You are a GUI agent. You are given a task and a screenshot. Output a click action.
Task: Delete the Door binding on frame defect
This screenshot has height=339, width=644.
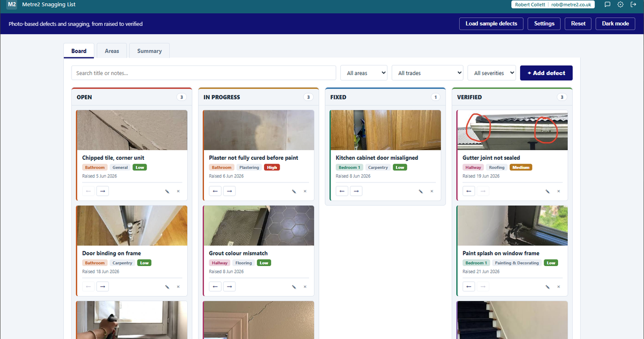[x=178, y=286]
